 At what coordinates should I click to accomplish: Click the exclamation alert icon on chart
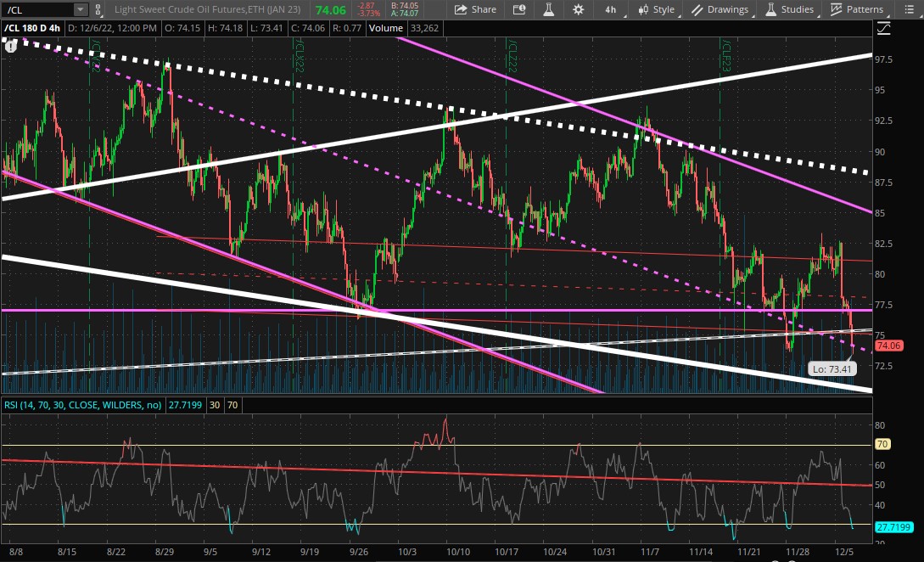[10, 47]
